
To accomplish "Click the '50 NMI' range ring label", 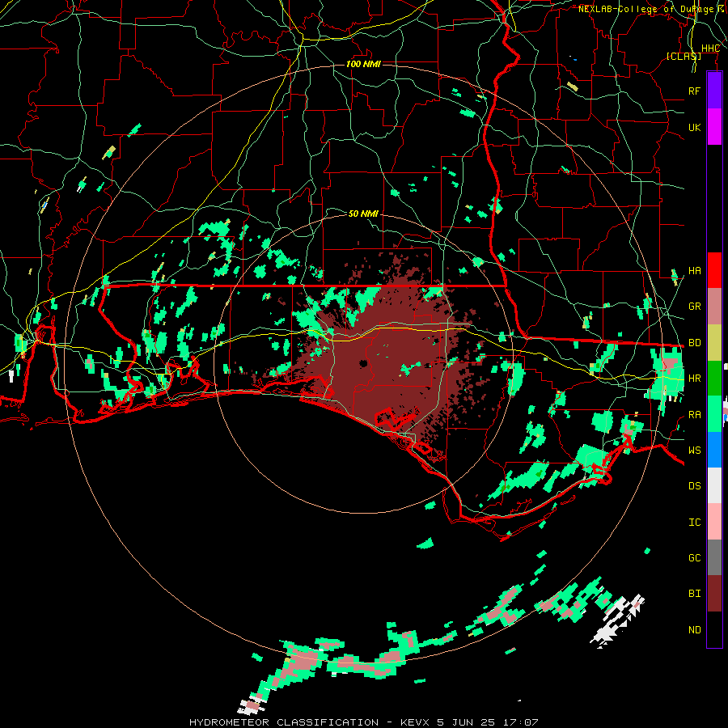I will (x=363, y=214).
